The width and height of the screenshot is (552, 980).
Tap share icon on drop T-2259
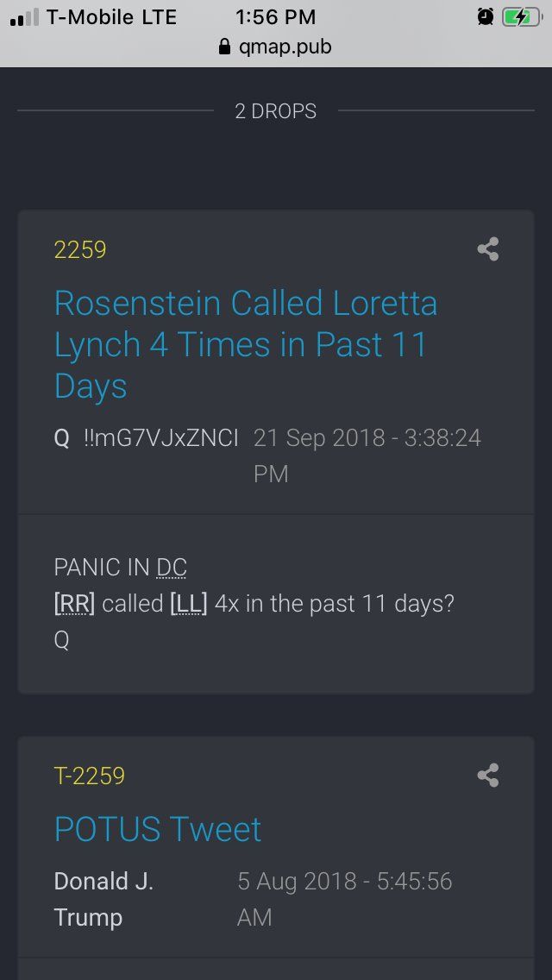487,775
